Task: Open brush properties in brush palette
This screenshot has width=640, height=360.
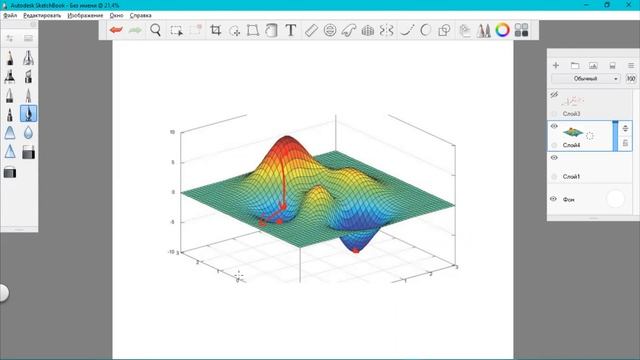Action: [9, 38]
